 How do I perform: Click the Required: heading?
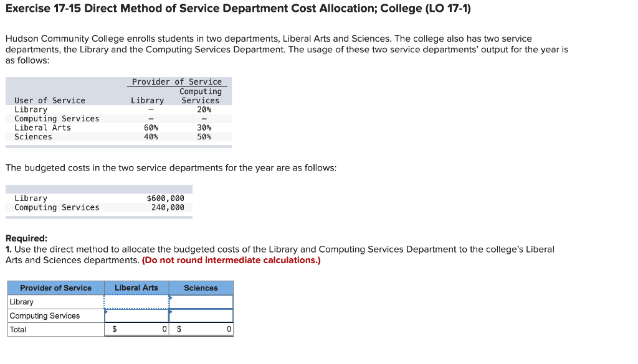point(21,238)
